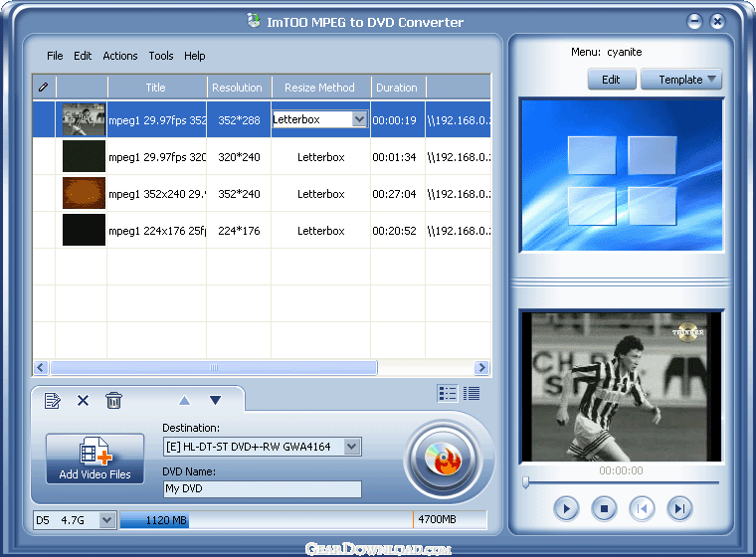Open the Actions menu

(x=120, y=56)
